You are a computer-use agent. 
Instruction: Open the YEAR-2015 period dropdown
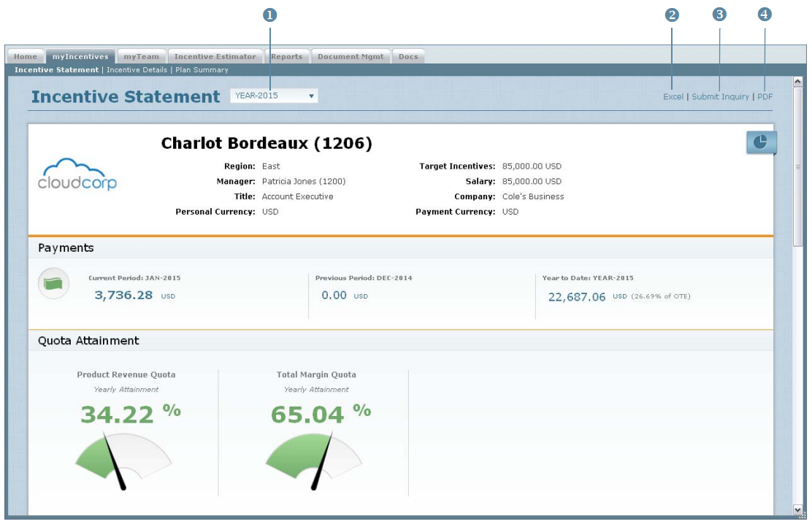click(x=274, y=96)
